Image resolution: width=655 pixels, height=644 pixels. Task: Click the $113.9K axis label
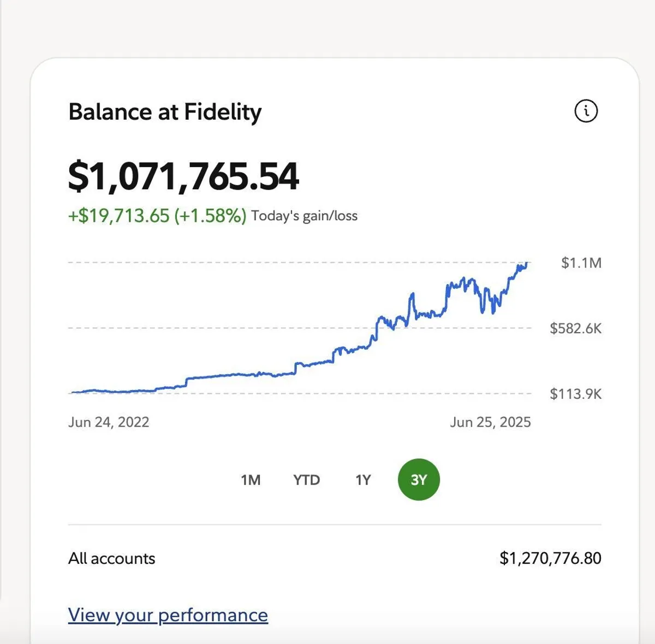tap(575, 394)
